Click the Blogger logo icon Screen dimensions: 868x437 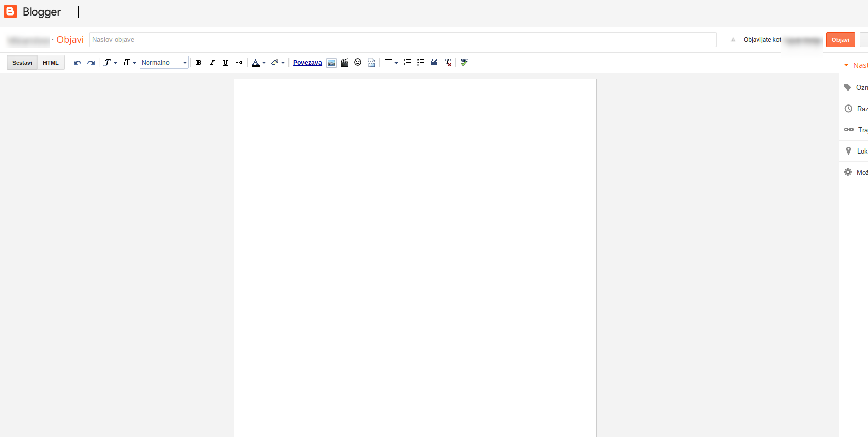10,11
